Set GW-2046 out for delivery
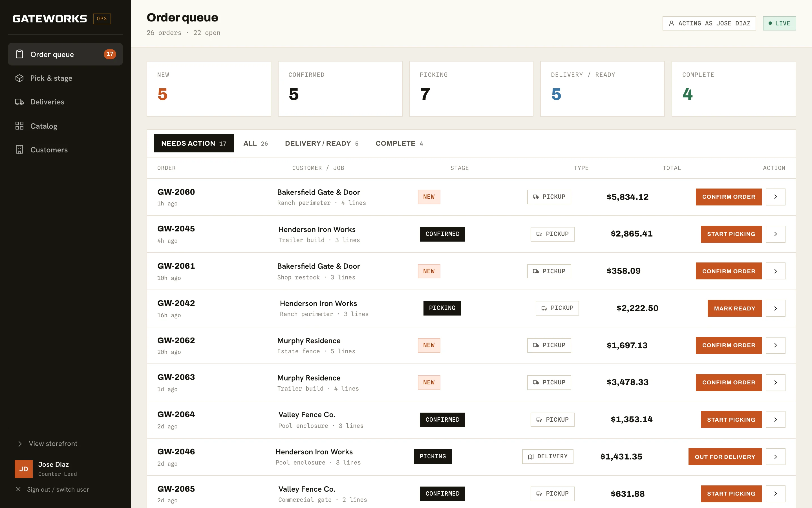The image size is (812, 508). point(725,457)
